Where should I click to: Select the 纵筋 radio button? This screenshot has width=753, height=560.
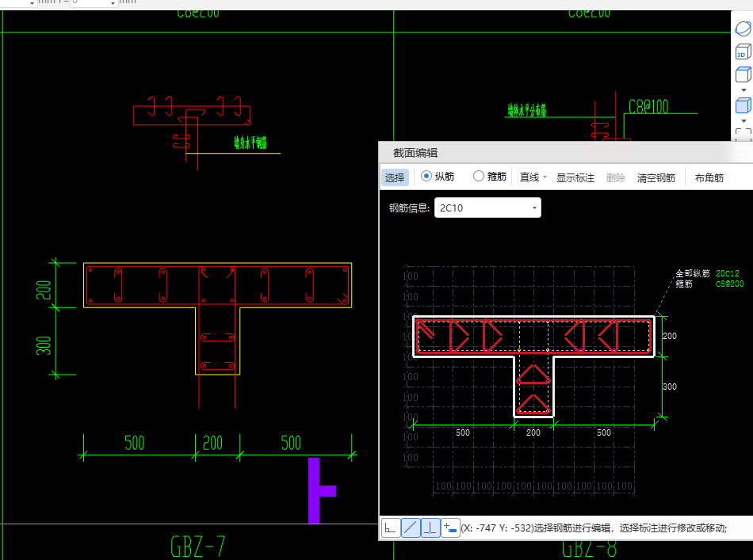pos(426,176)
